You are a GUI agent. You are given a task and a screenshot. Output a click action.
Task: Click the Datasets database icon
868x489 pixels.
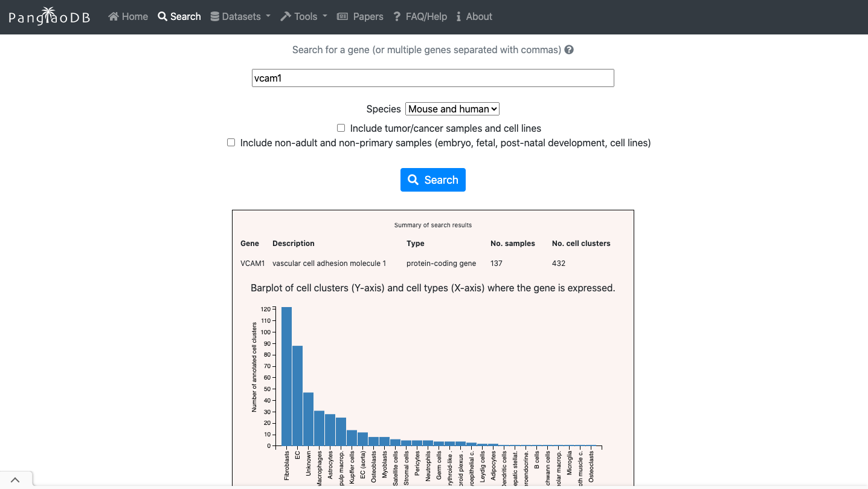[x=214, y=16]
